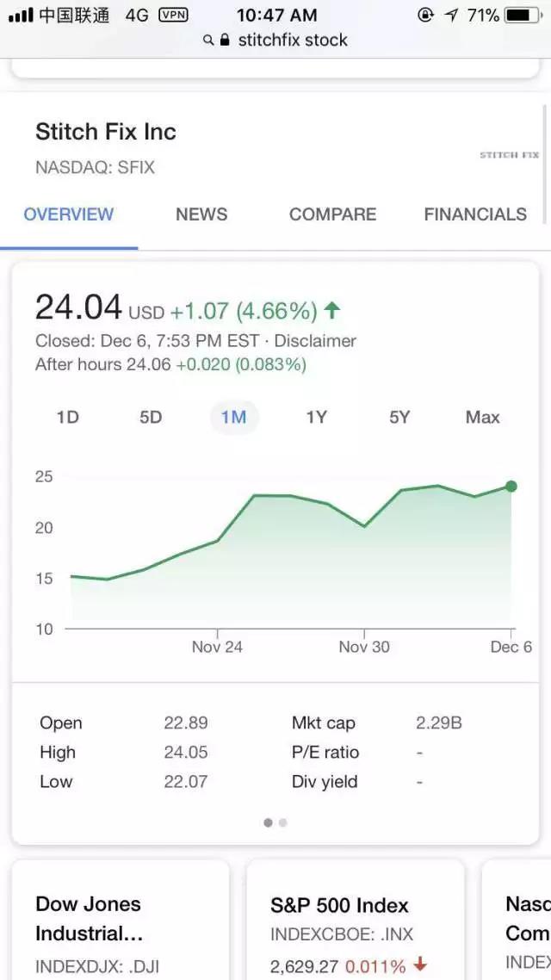Tap the location arrow status icon
This screenshot has height=980, width=551.
[x=451, y=15]
